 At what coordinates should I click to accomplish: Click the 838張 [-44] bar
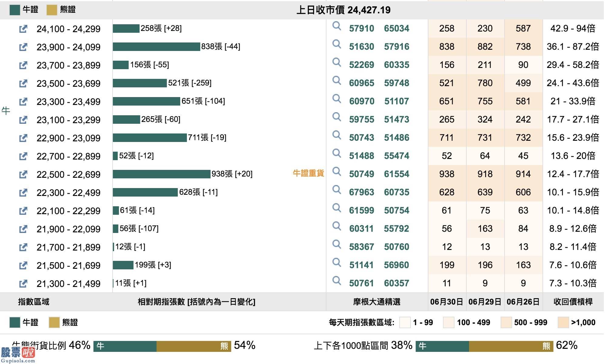156,47
